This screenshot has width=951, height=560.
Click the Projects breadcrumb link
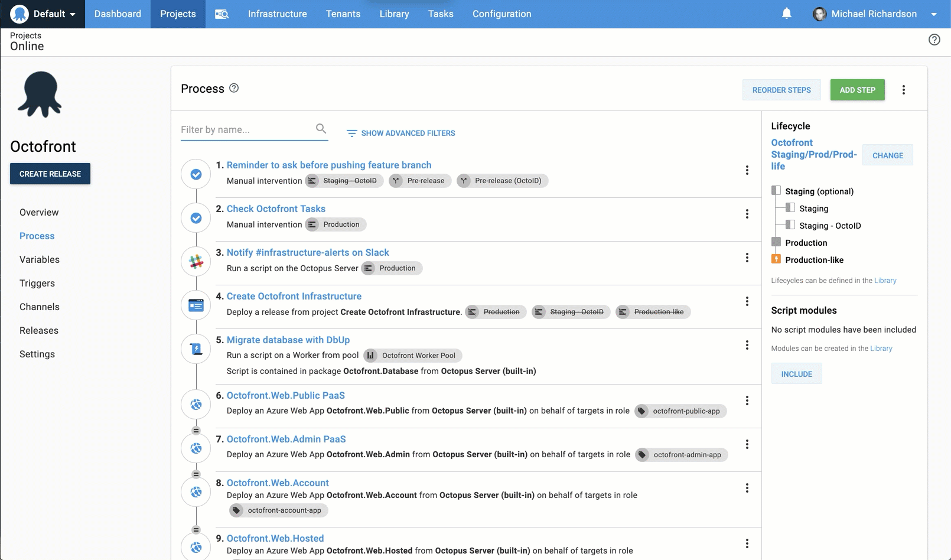click(x=25, y=35)
